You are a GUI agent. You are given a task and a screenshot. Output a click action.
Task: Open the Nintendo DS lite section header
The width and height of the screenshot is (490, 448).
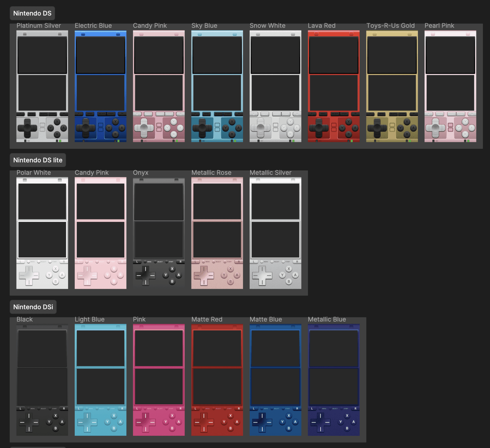point(38,160)
